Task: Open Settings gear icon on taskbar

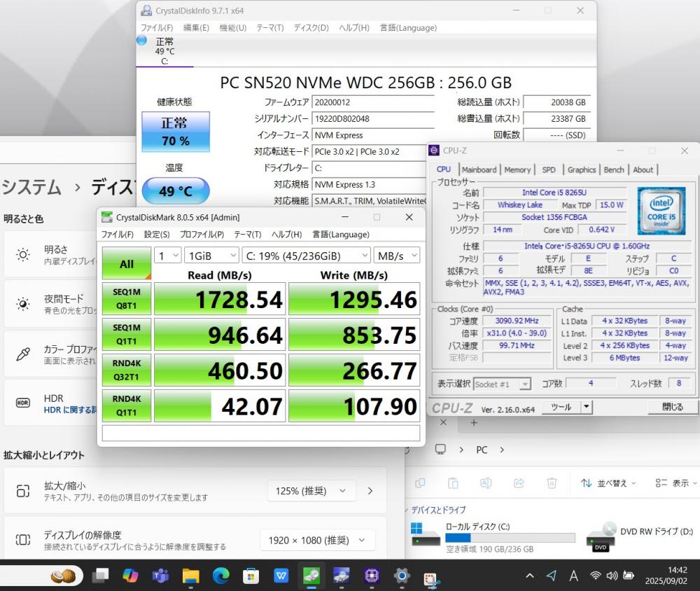Action: pyautogui.click(x=401, y=576)
